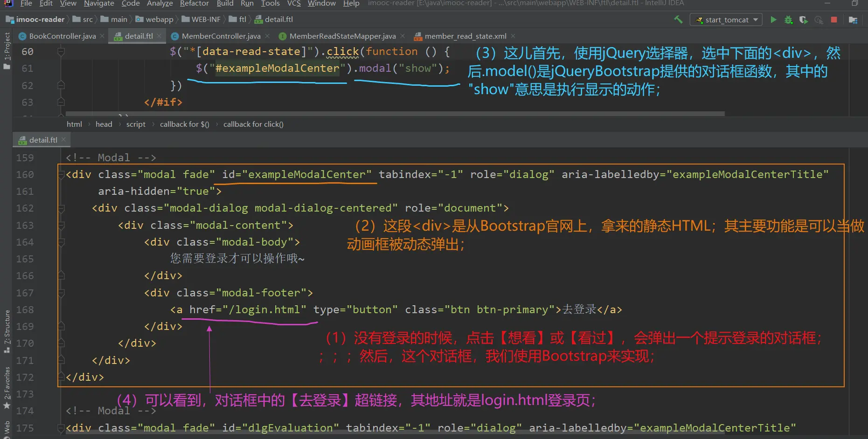Click 'webapp' in the navigation bar path
Screen dimensions: 868x439
coord(159,19)
